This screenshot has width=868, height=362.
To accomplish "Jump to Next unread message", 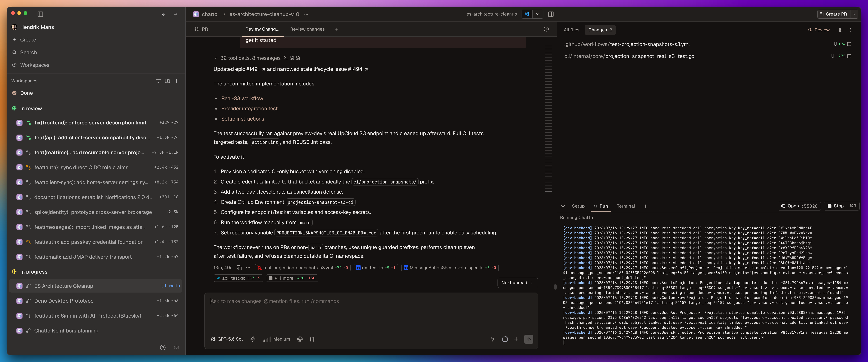I will (x=518, y=283).
